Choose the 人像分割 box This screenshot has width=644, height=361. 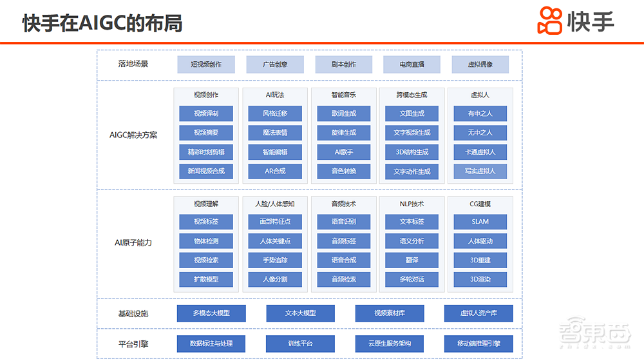pos(275,279)
